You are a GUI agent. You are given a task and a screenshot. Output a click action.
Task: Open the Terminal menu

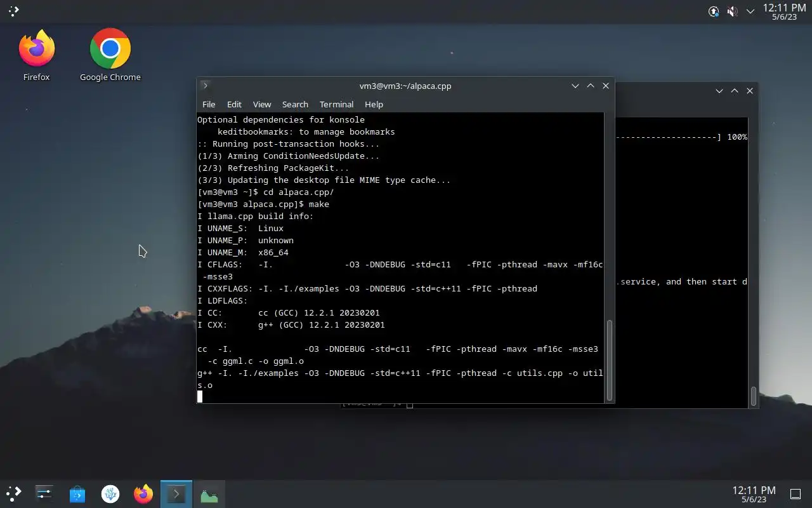click(336, 104)
